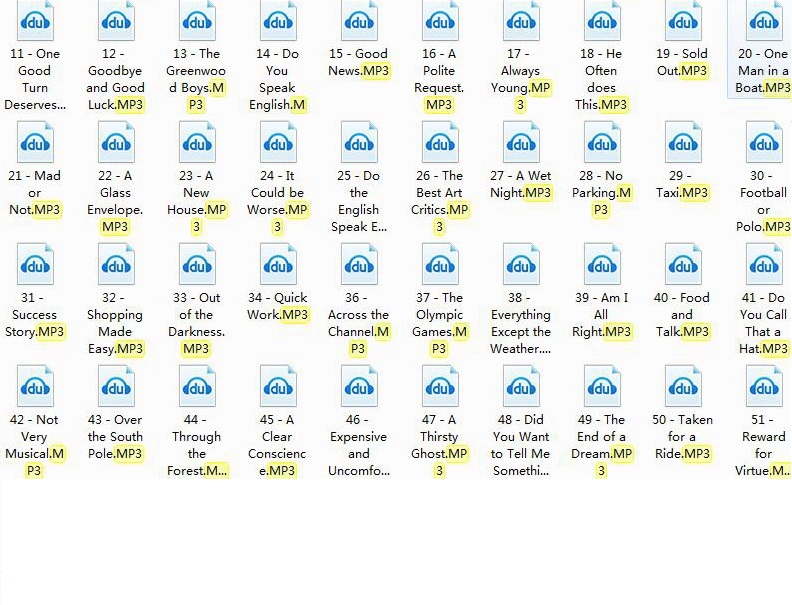
Task: Select the '50 - Taken for a Ride.MP3' icon
Action: click(x=683, y=387)
